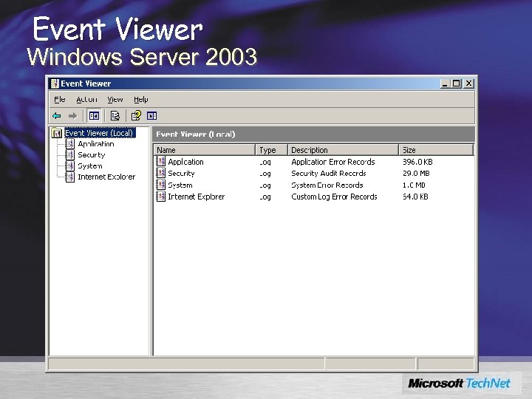Open the File menu

point(59,100)
